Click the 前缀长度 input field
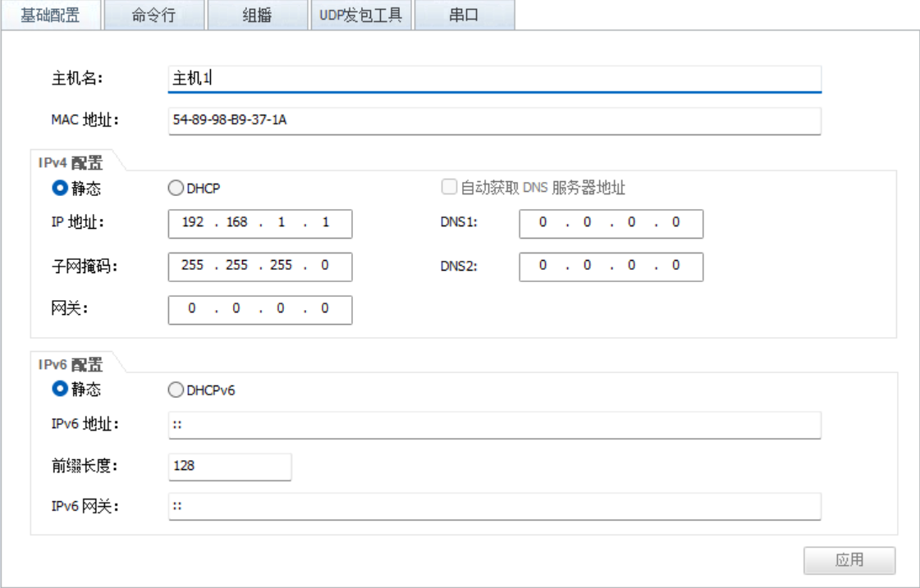 (x=230, y=467)
